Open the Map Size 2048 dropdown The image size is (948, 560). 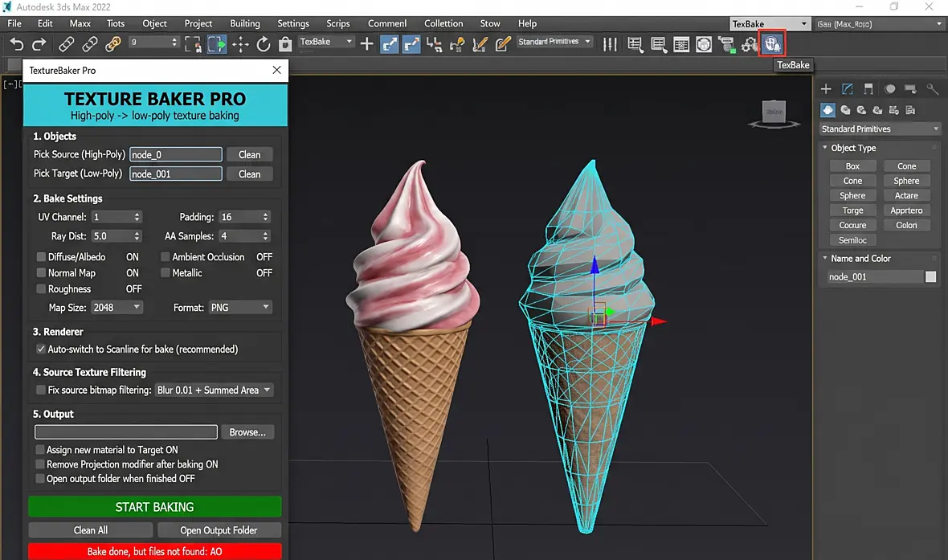(116, 307)
